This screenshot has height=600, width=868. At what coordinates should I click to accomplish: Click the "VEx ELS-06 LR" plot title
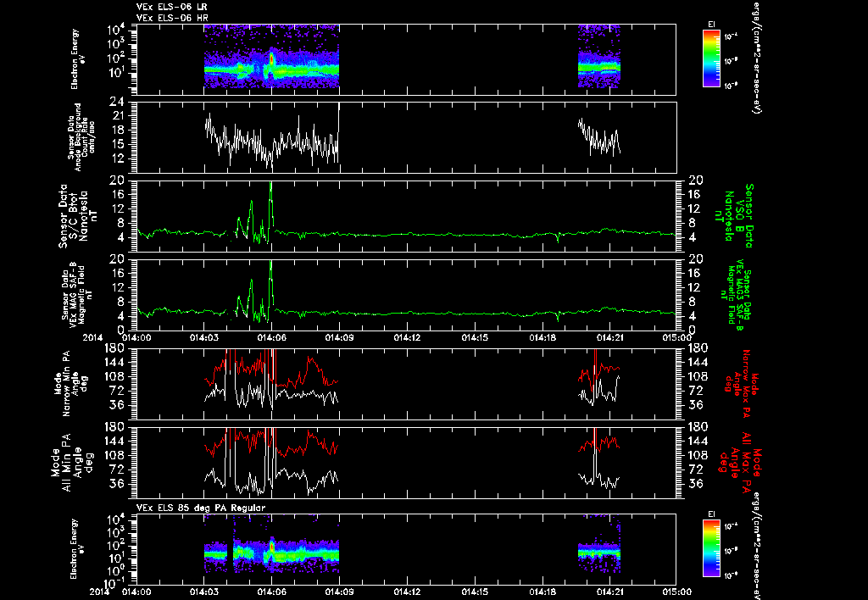[x=171, y=7]
